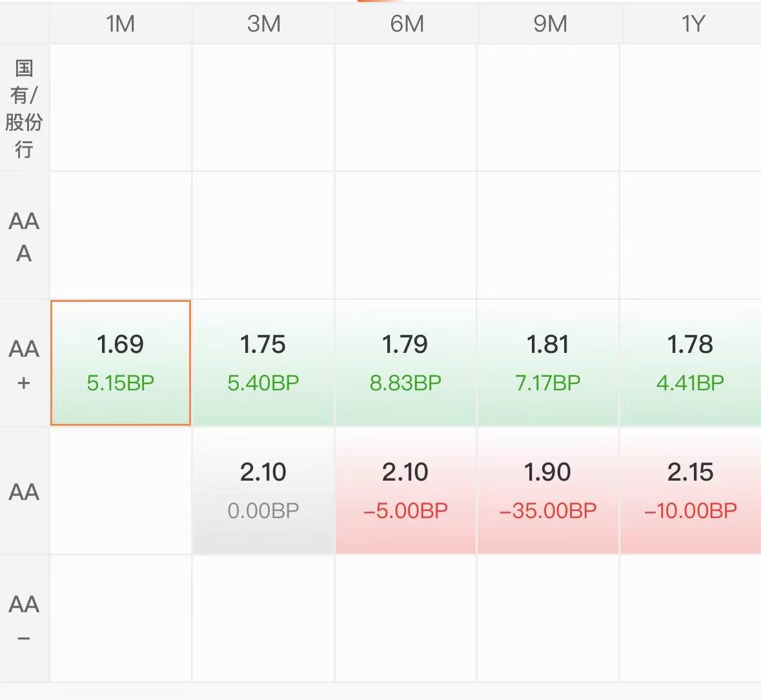
Task: Select the AA 3M cell with 0.00BP
Action: tap(263, 490)
